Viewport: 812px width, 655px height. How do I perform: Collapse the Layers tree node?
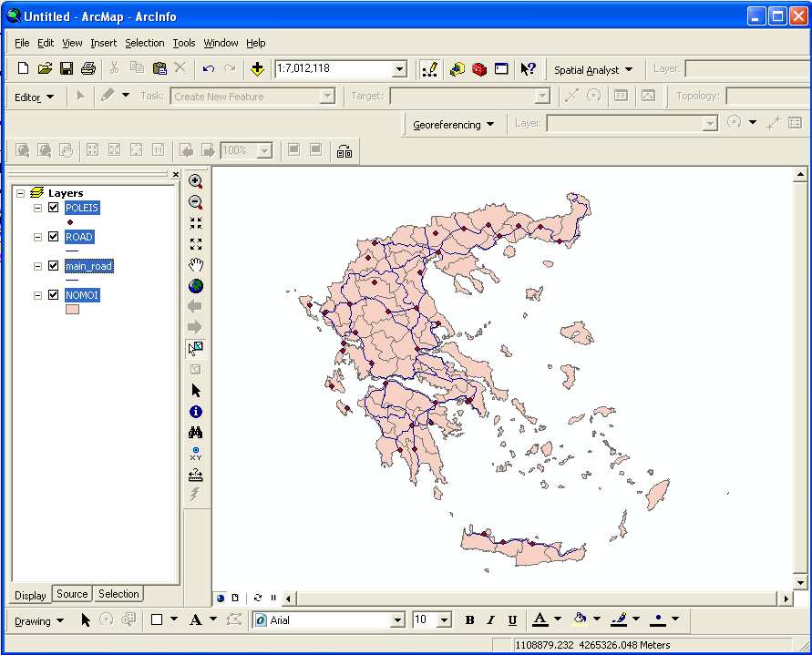(x=21, y=193)
